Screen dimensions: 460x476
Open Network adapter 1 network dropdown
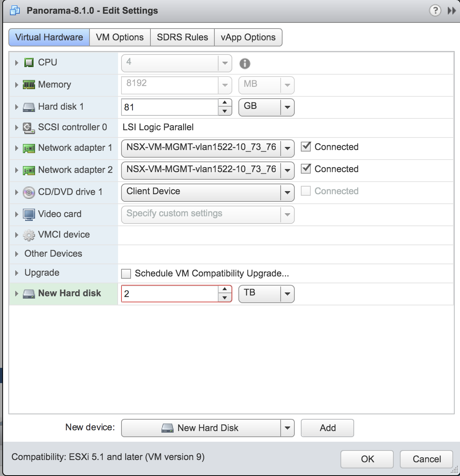pos(208,148)
